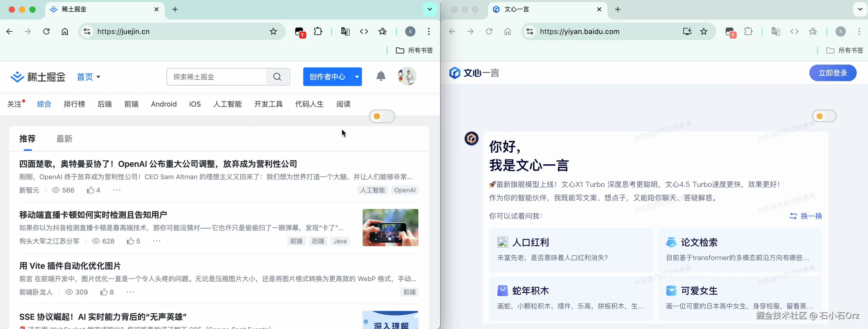Open profile icon in yiyan window toolbar

click(840, 32)
